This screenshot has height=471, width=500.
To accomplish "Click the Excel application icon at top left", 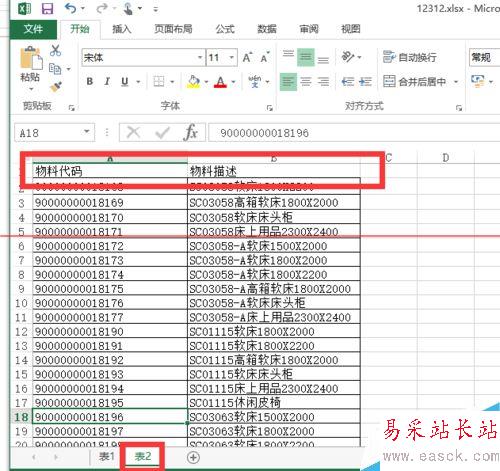I will [24, 8].
